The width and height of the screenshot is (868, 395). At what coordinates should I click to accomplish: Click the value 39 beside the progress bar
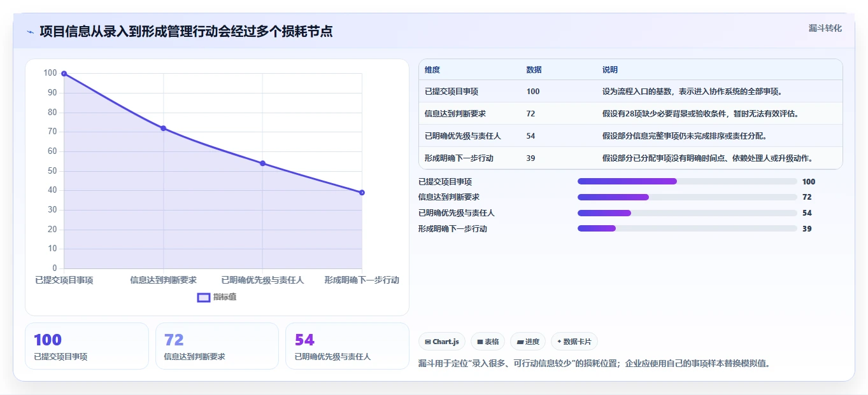tap(807, 229)
